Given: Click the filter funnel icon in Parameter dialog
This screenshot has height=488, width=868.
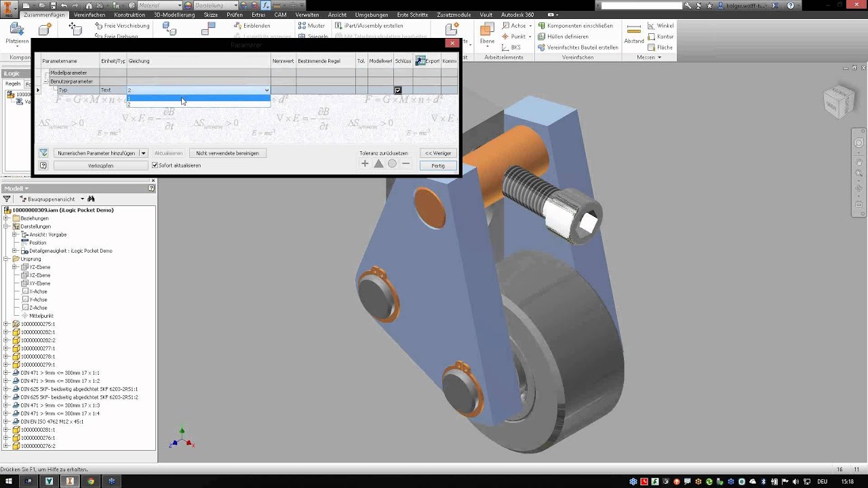Looking at the screenshot, I should [x=43, y=153].
